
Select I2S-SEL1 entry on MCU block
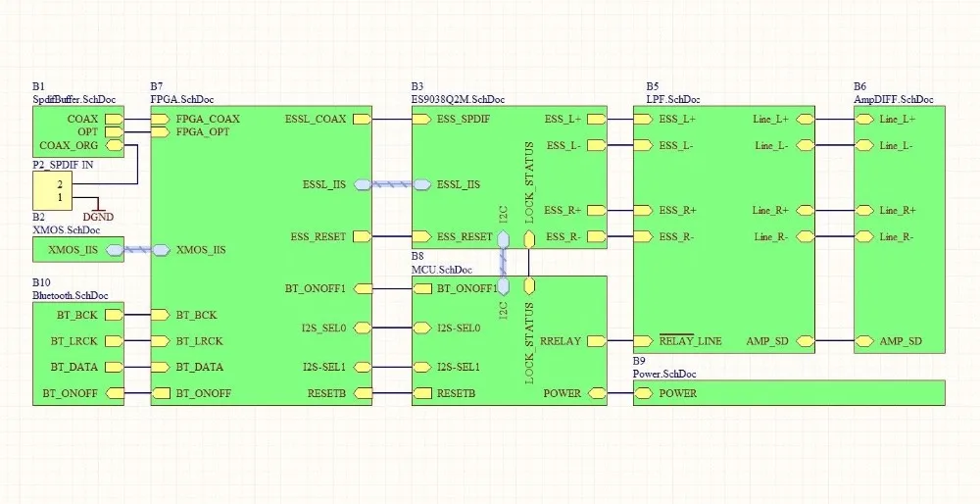tap(421, 367)
